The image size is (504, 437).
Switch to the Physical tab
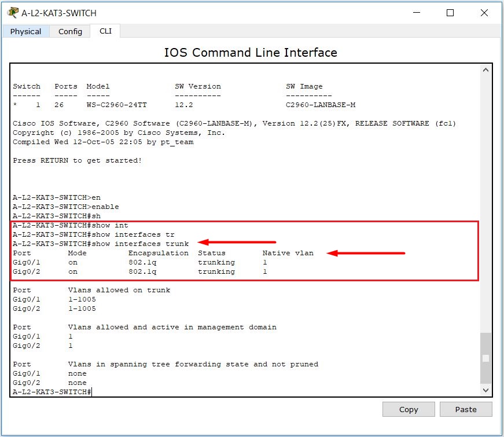click(25, 31)
